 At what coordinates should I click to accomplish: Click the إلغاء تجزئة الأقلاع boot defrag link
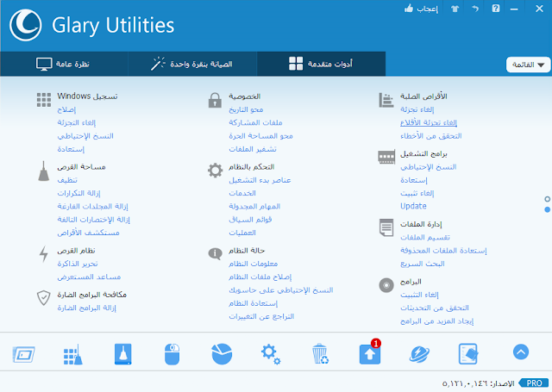[x=429, y=122]
